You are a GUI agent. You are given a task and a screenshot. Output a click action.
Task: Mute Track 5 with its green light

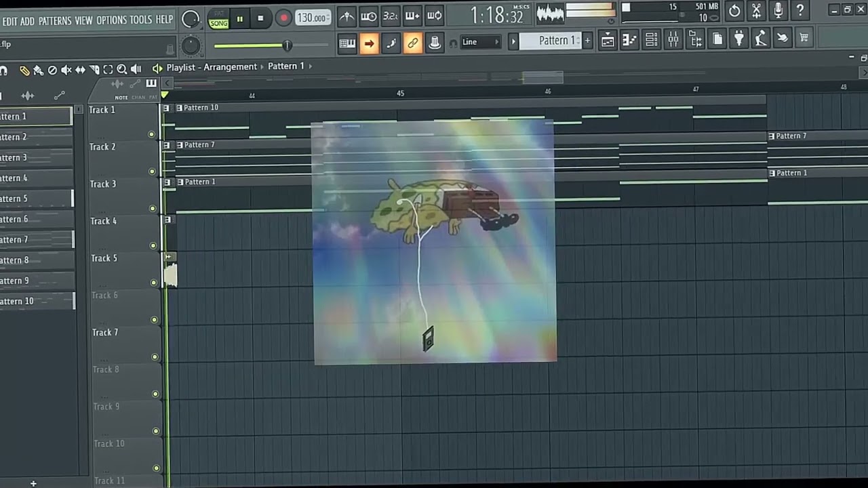(x=154, y=283)
